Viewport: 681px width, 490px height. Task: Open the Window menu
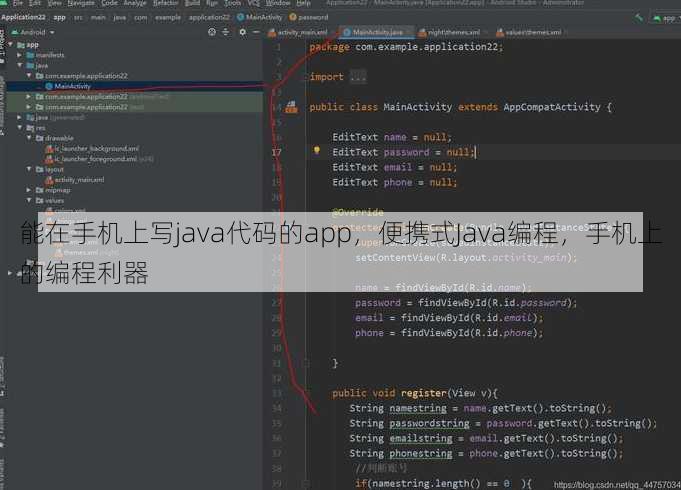278,3
